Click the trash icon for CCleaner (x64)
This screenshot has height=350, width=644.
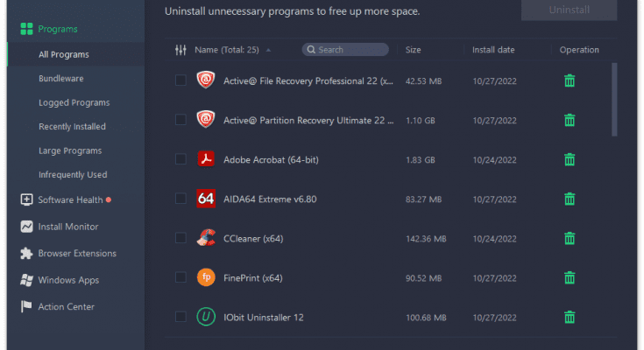coord(570,238)
